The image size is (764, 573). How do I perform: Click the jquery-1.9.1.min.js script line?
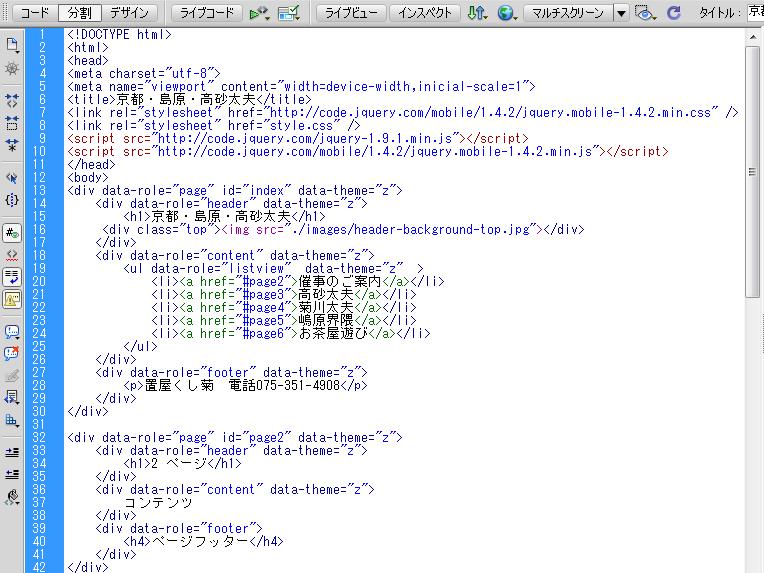click(x=298, y=138)
